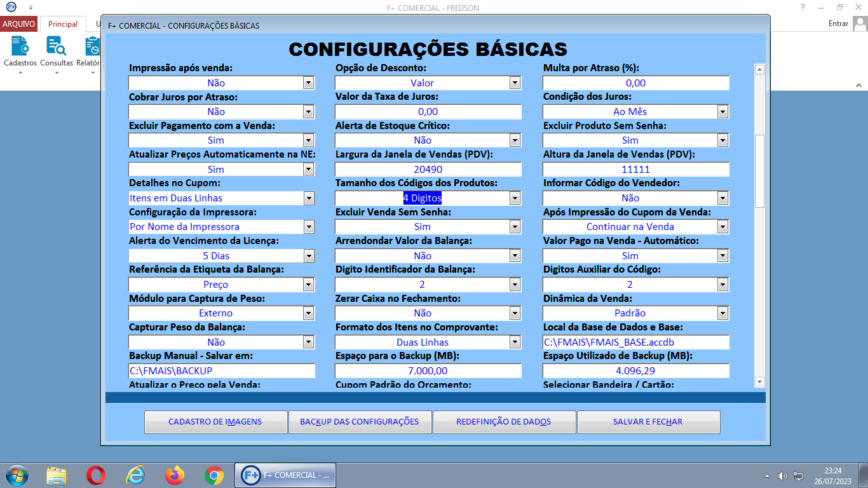Click the taskbar clock and date

pyautogui.click(x=833, y=476)
